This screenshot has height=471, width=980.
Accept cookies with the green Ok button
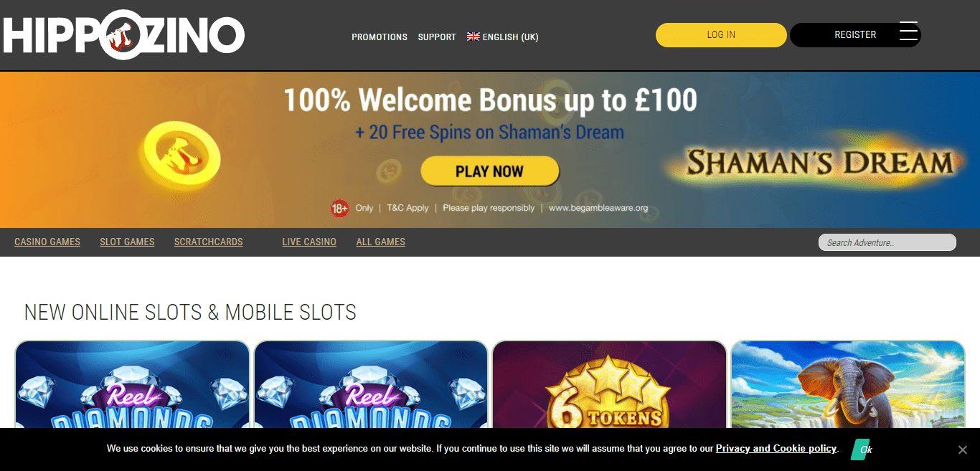point(862,449)
